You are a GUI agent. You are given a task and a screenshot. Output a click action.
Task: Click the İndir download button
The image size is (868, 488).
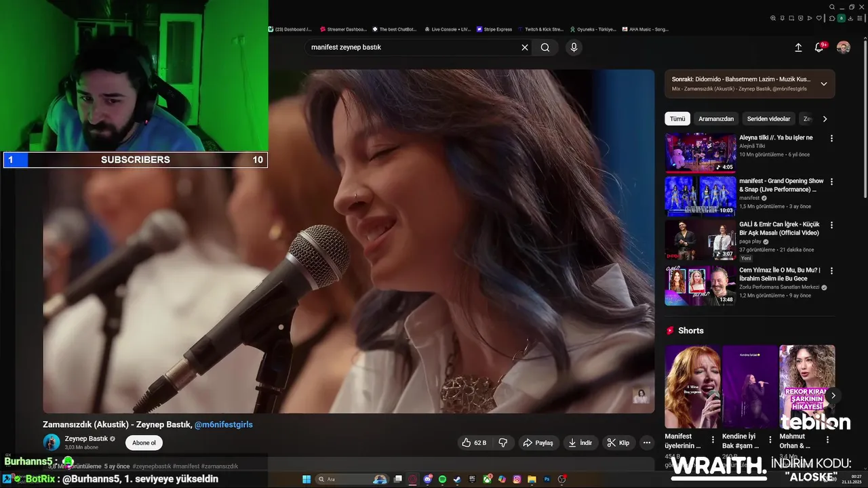(x=580, y=443)
